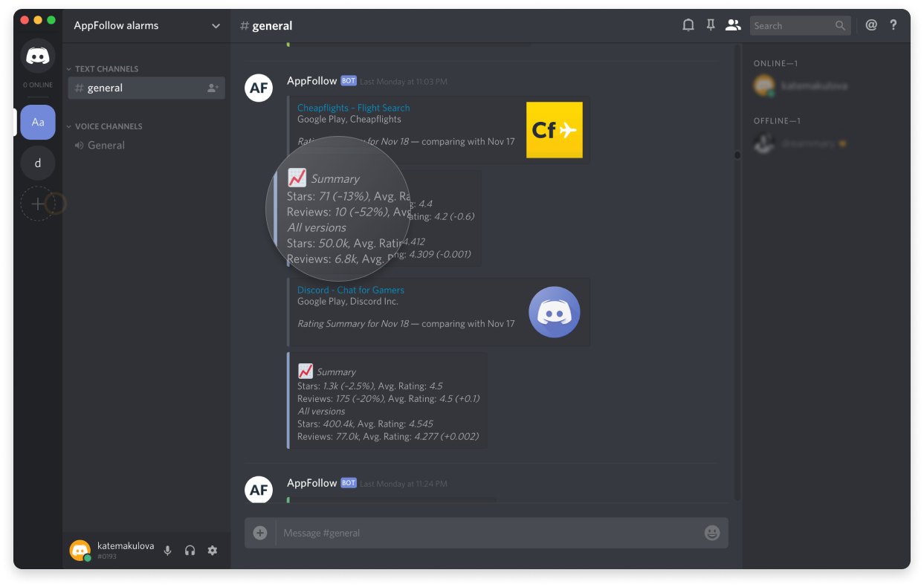Click 'Google Play, Cheapflights' text
Viewport: 924px width, 587px height.
coord(349,119)
